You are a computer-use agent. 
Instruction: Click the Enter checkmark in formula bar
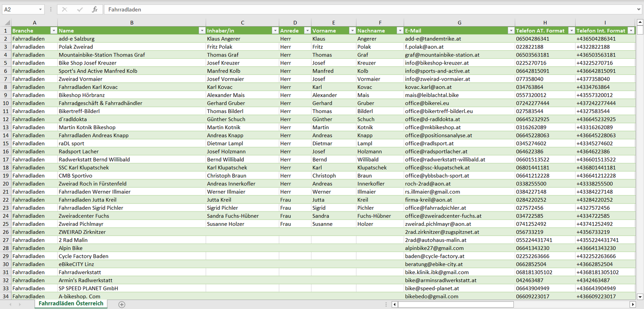coord(80,9)
